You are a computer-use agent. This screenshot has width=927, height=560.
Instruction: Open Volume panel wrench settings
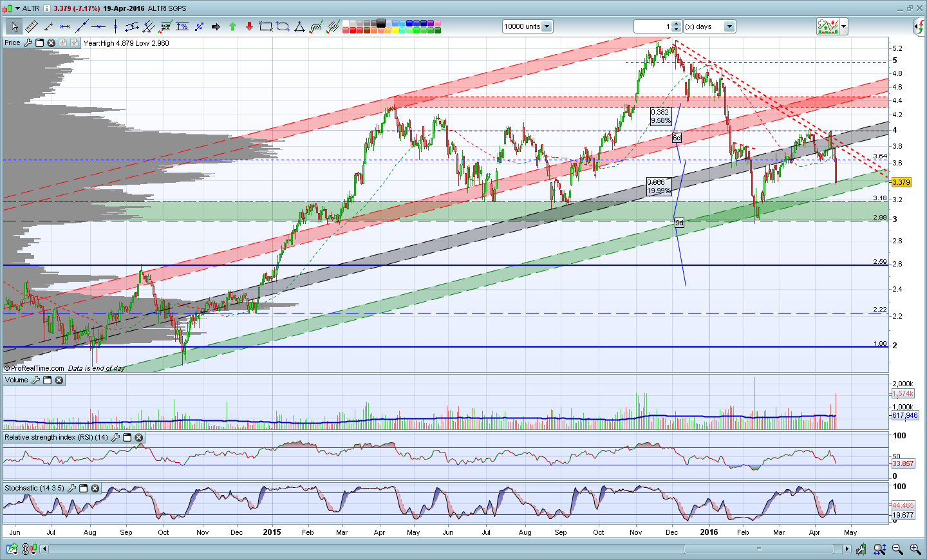point(36,380)
